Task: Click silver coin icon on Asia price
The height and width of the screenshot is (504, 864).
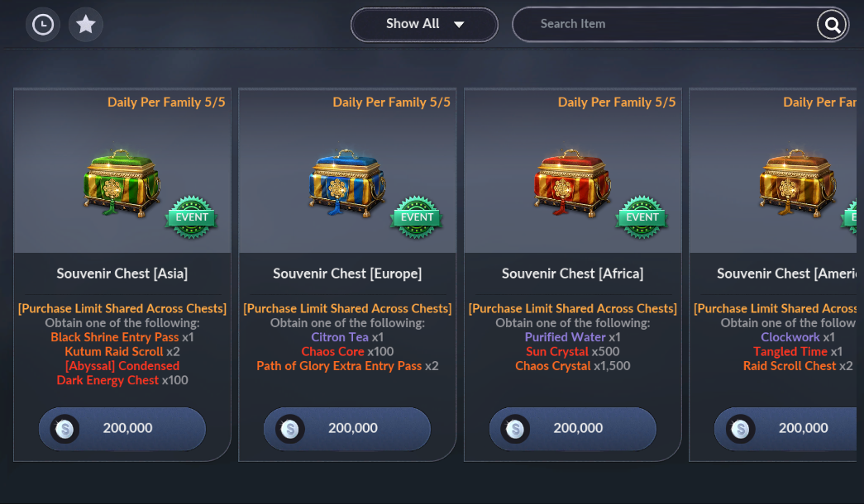Action: coord(64,429)
